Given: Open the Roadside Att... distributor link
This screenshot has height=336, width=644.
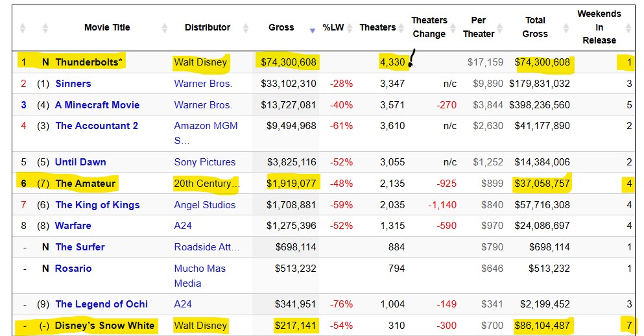Looking at the screenshot, I should pos(207,247).
